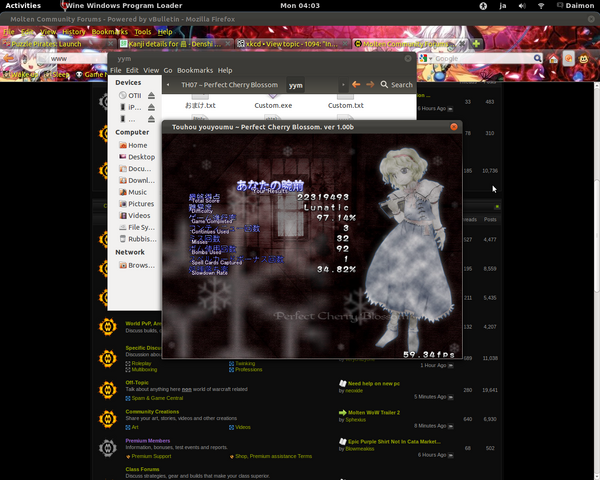Viewport: 600px width, 480px height.
Task: Open Molten WoW Trailer 2 thread
Action: pyautogui.click(x=374, y=412)
